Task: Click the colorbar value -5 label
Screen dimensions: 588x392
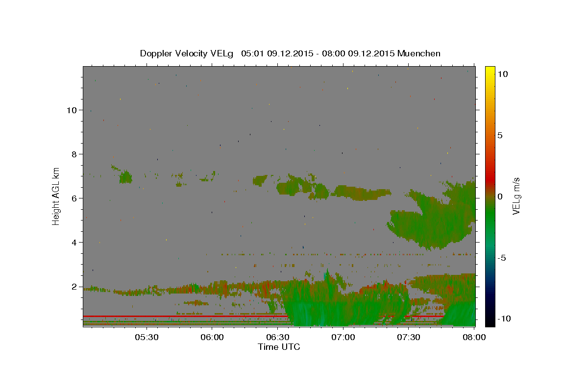Action: pyautogui.click(x=502, y=258)
